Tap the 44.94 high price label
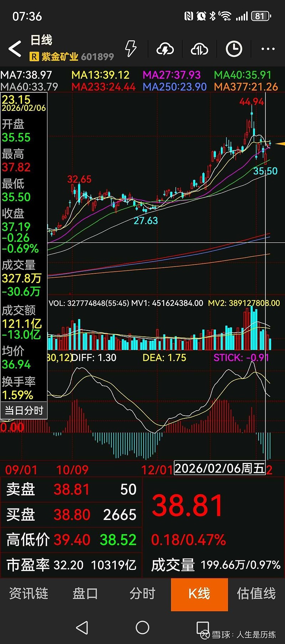285x644 pixels. click(252, 102)
